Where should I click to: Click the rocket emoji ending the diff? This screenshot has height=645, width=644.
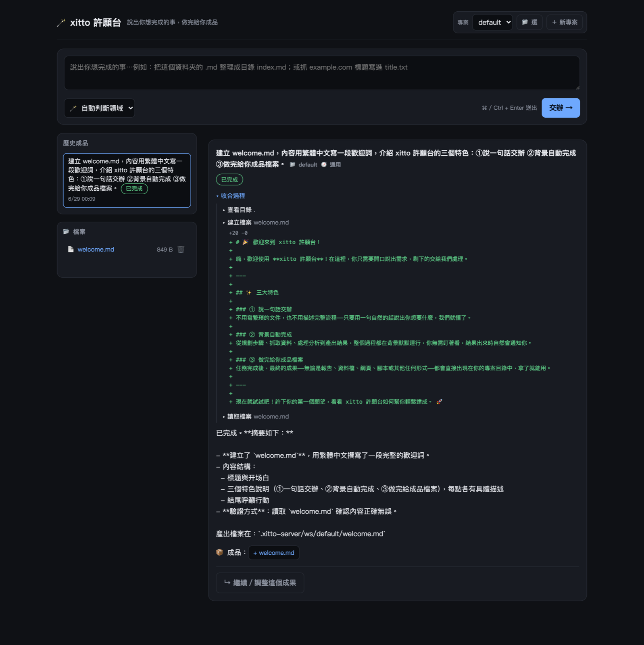click(x=440, y=402)
